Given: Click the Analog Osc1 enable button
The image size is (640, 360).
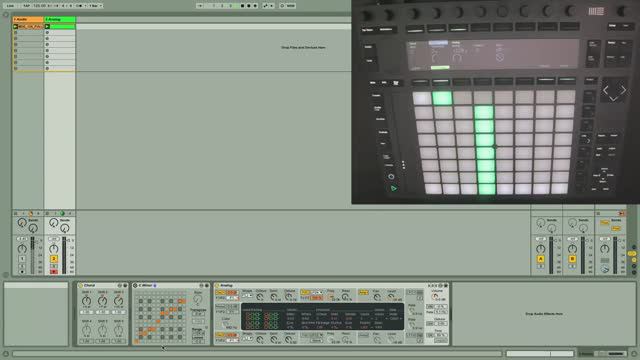Looking at the screenshot, I should (221, 292).
